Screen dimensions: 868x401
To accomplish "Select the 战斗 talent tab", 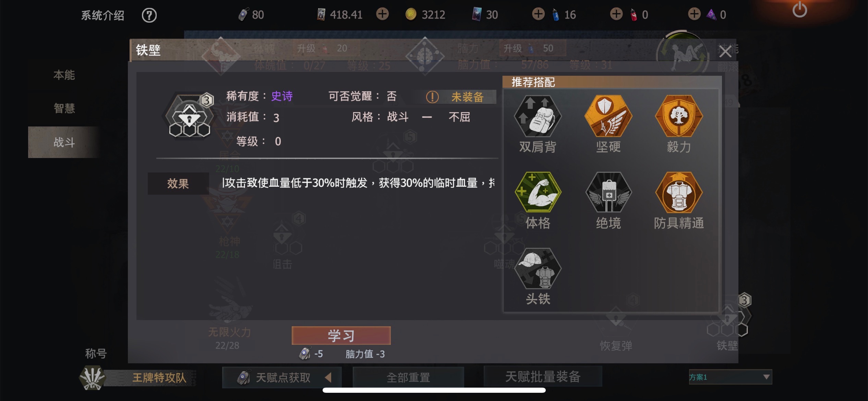I will [x=64, y=142].
